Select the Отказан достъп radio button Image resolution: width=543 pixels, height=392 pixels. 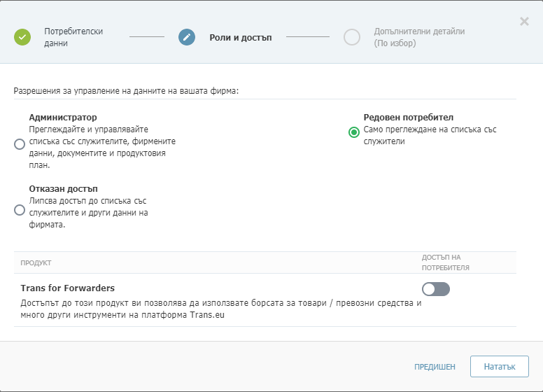point(20,210)
